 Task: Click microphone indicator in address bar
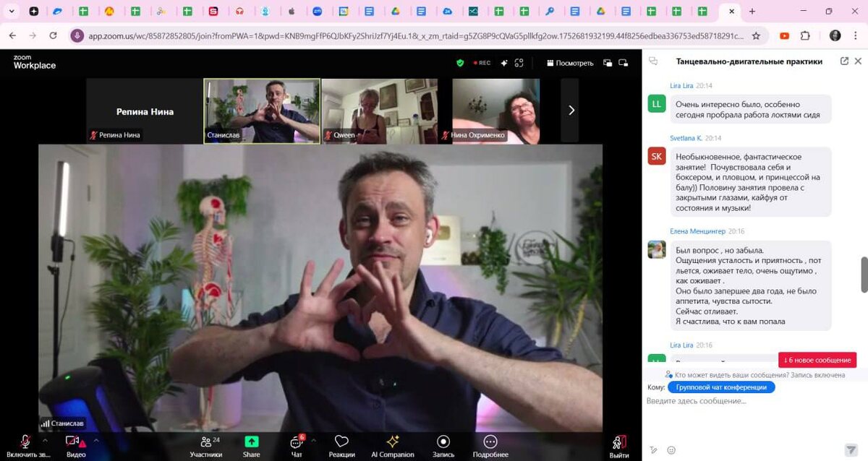pos(77,35)
